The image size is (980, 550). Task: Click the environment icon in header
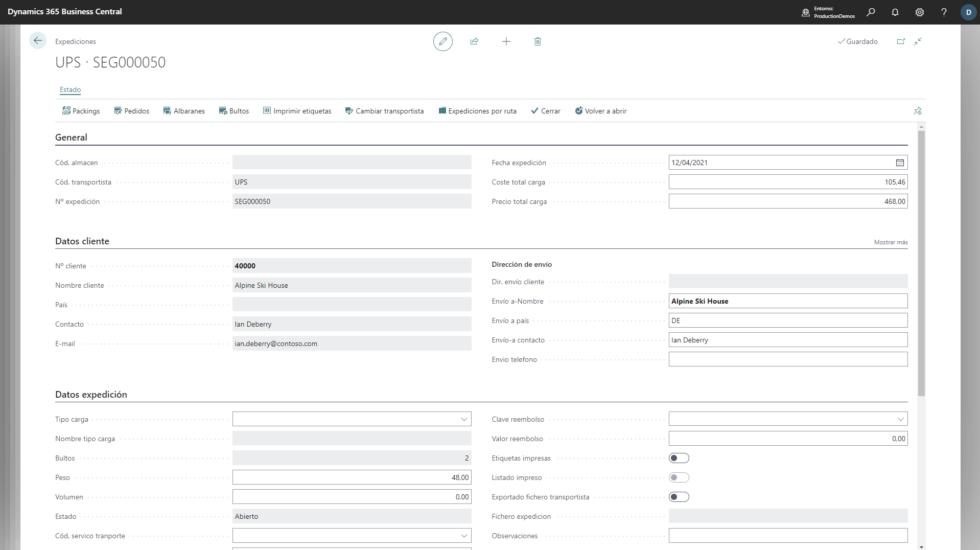tap(806, 12)
